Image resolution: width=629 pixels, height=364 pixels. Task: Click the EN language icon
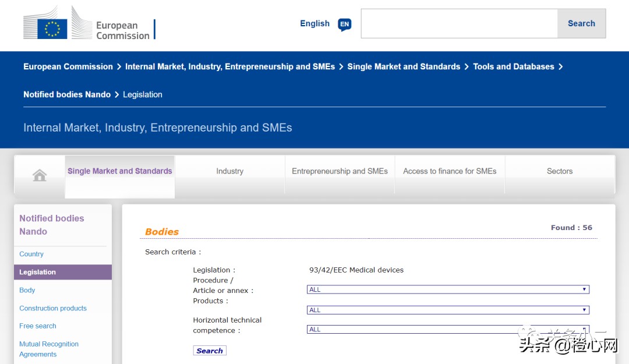point(345,24)
